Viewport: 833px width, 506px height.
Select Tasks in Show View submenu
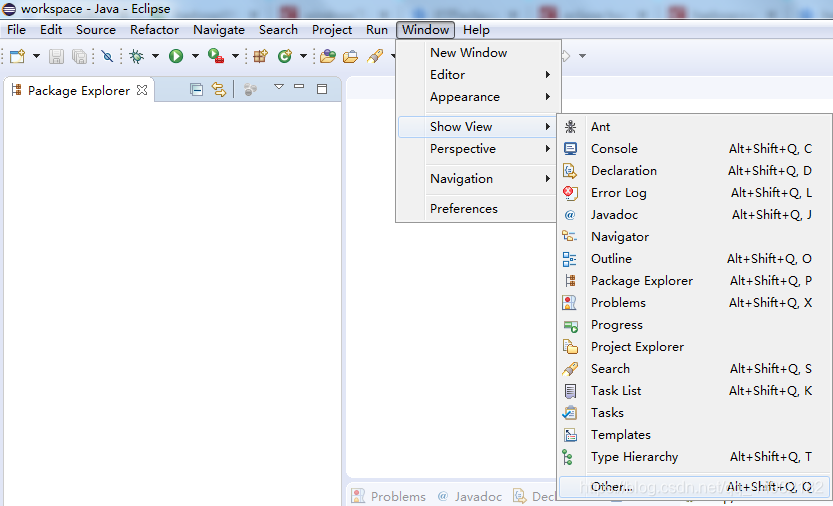coord(694,413)
